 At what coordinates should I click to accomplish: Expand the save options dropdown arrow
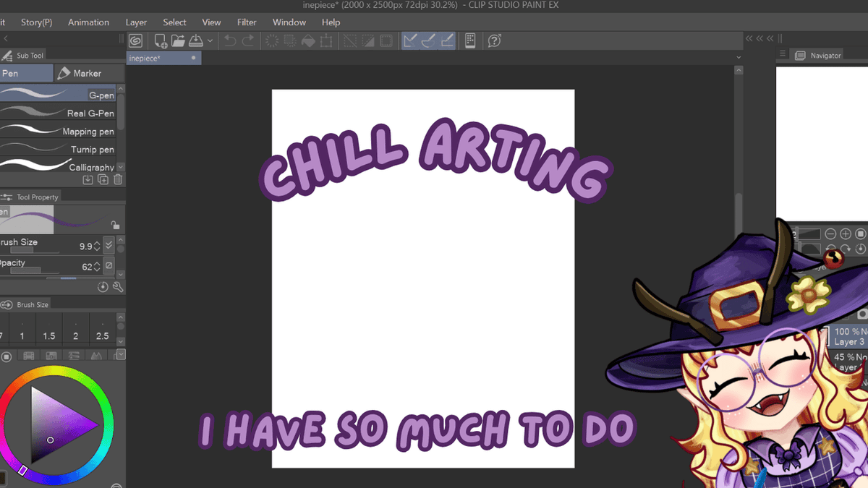(x=210, y=41)
